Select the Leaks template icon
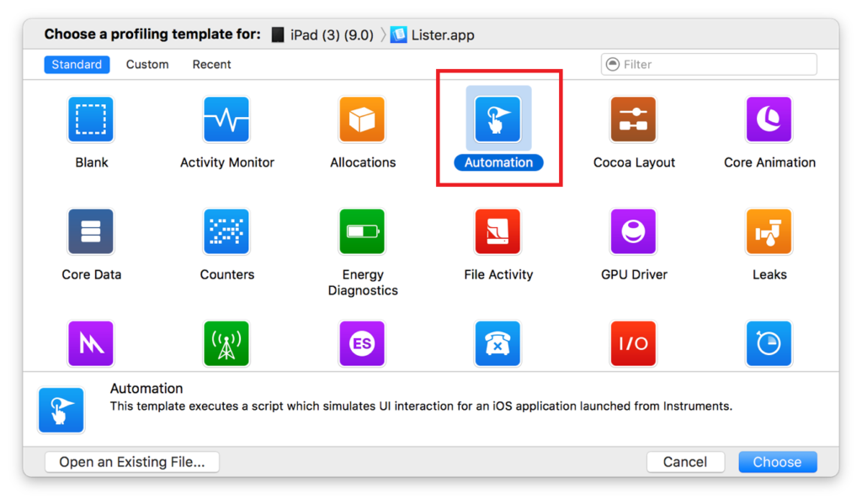 tap(769, 231)
